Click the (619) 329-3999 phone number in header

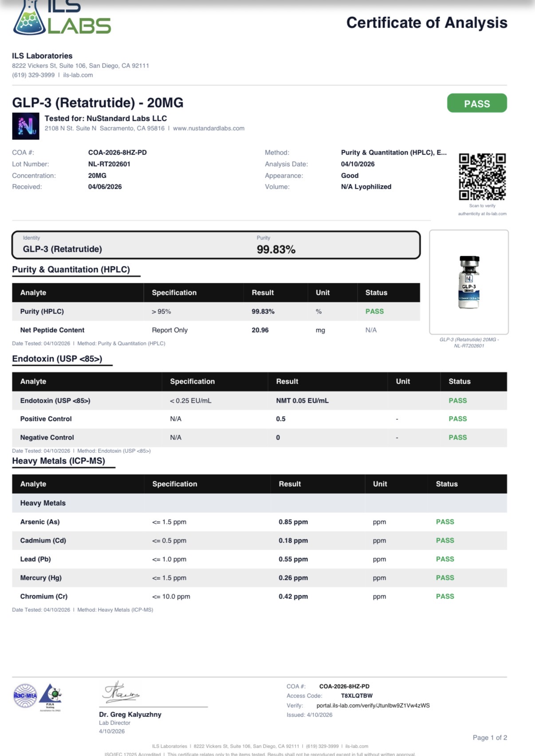[x=33, y=75]
